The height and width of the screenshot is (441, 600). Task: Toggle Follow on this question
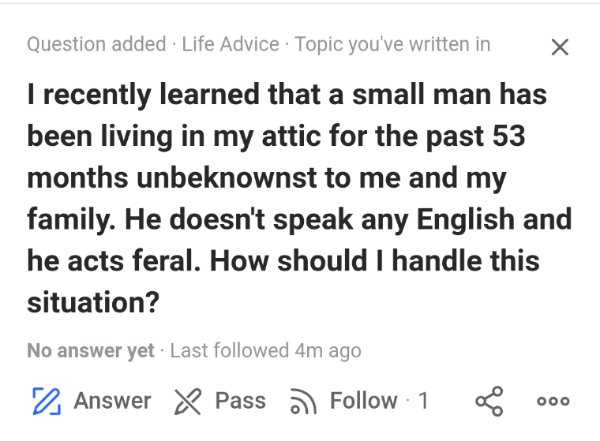pos(364,401)
